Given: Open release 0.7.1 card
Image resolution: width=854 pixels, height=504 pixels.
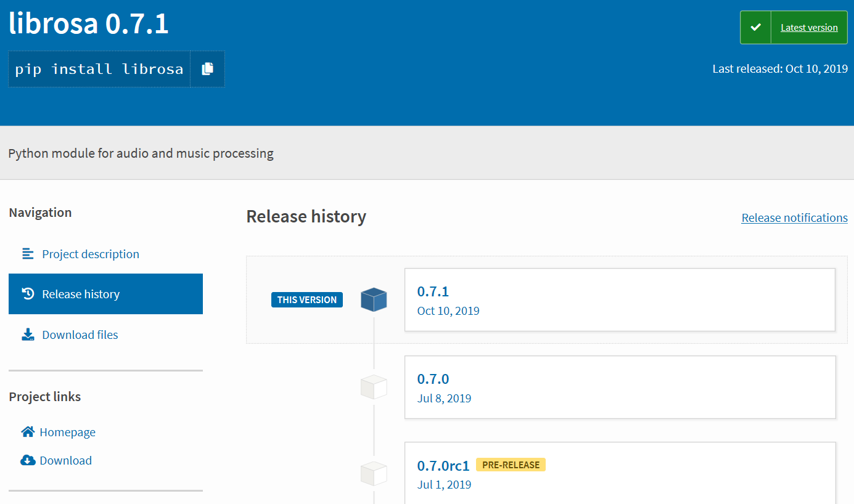Looking at the screenshot, I should (x=620, y=299).
